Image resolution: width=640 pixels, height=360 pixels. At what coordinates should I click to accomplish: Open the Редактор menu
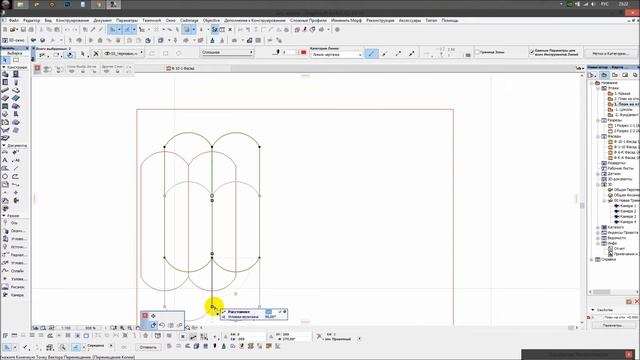pyautogui.click(x=31, y=20)
